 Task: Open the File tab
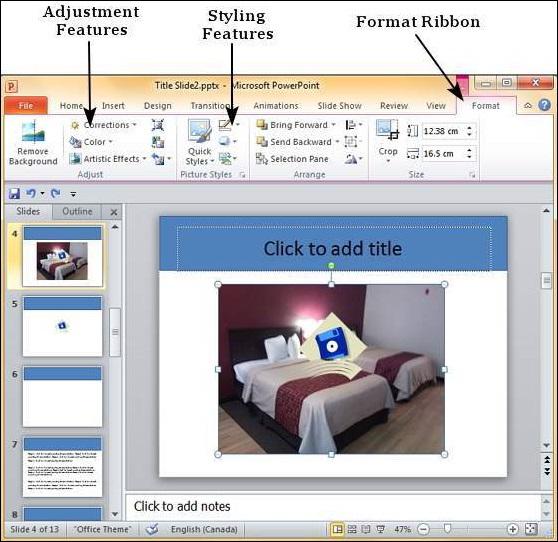26,106
